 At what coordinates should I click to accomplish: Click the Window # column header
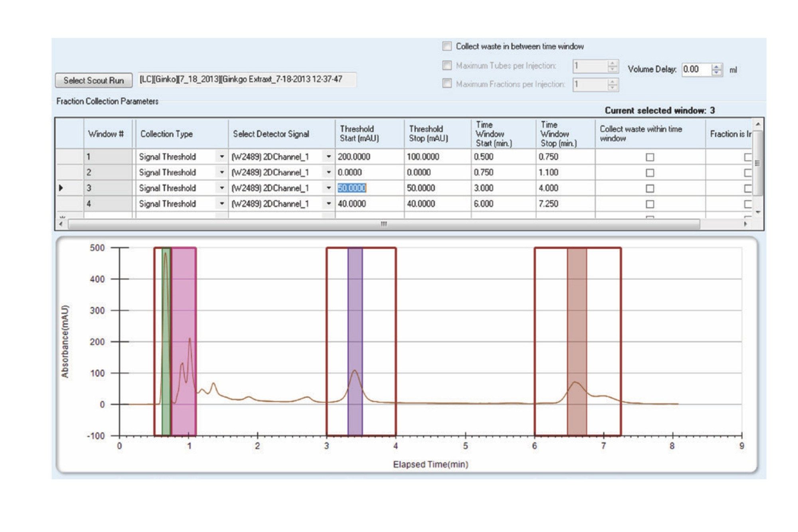tap(108, 134)
